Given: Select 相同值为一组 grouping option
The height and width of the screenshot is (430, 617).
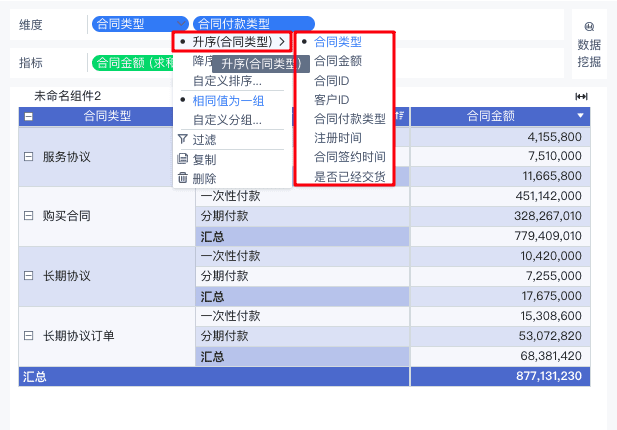Looking at the screenshot, I should 228,101.
